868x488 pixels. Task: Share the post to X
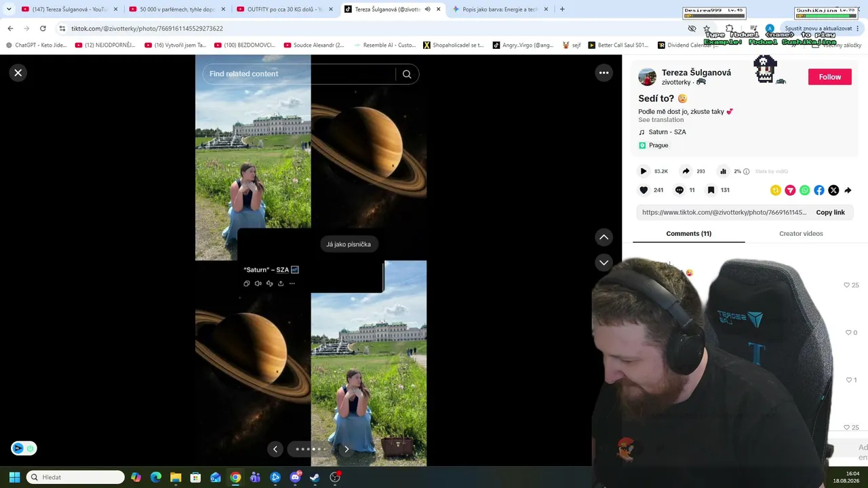point(833,190)
